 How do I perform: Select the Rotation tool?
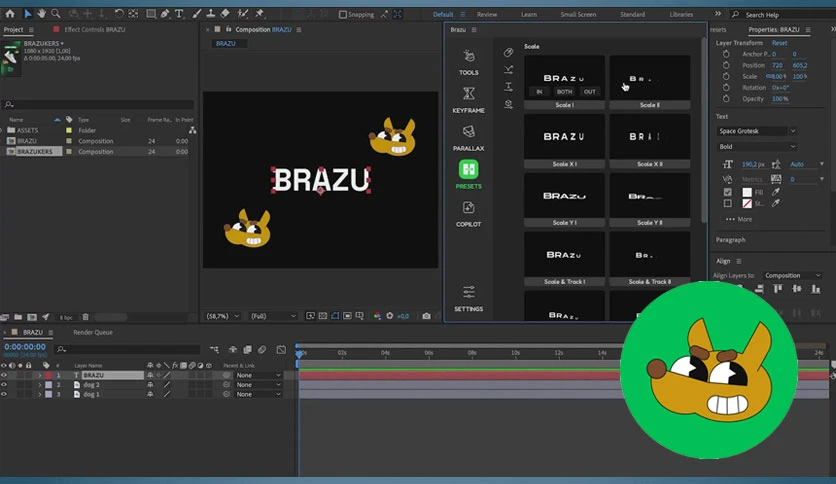tap(119, 14)
